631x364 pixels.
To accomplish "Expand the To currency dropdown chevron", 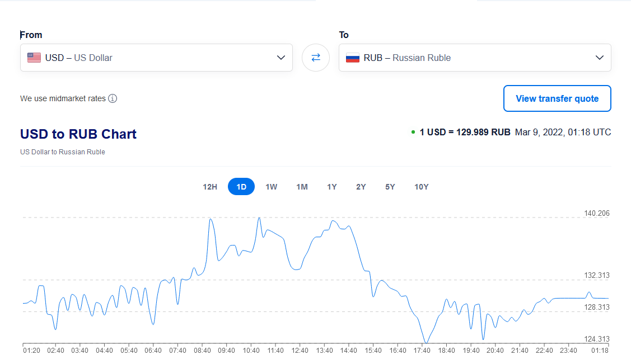I will pyautogui.click(x=600, y=58).
